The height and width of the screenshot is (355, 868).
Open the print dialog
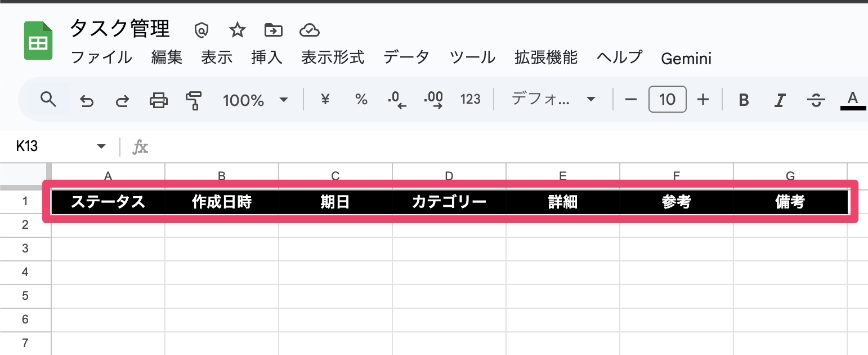158,99
